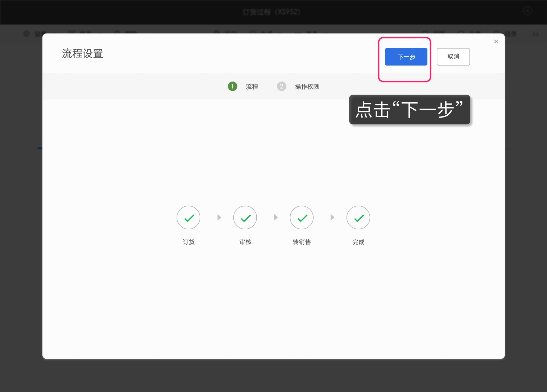Close the 流程设置 dialog with X
Screen dimensions: 547x392
[496, 42]
